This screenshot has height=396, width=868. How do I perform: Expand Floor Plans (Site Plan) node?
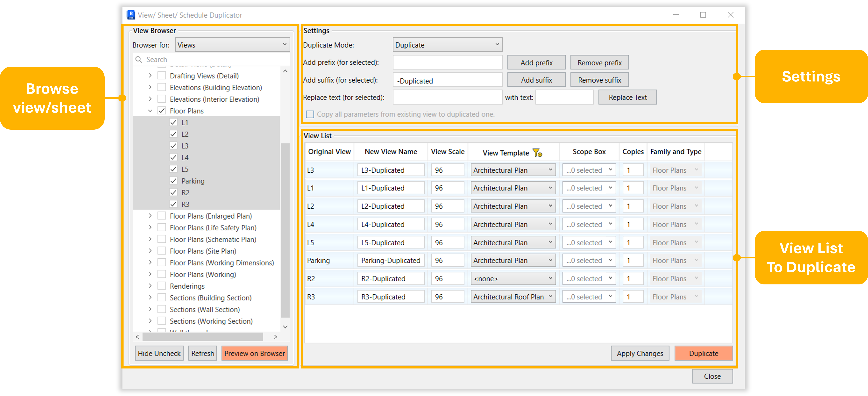[x=150, y=251]
